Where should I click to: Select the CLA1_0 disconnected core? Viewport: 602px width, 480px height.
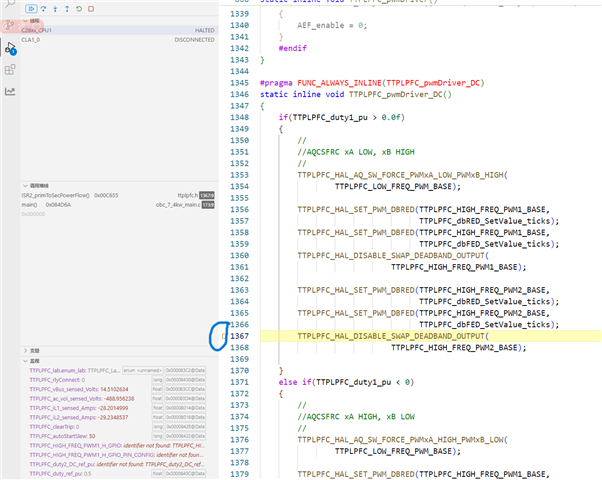pyautogui.click(x=118, y=40)
